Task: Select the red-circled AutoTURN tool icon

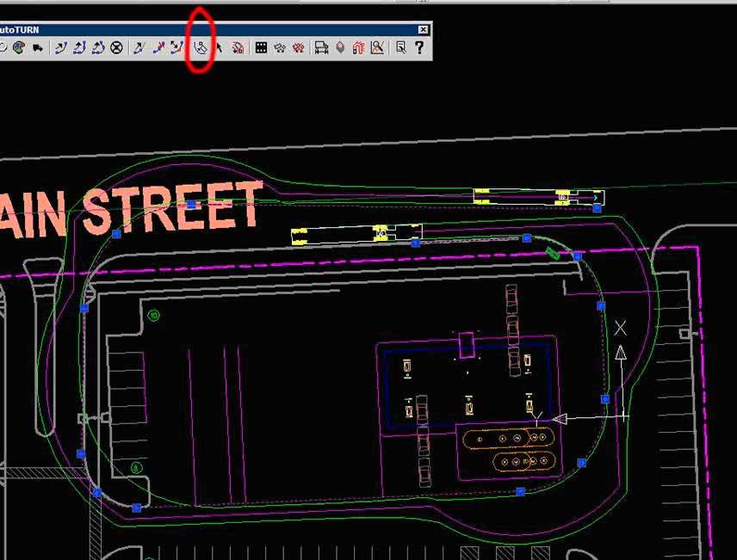Action: (200, 48)
